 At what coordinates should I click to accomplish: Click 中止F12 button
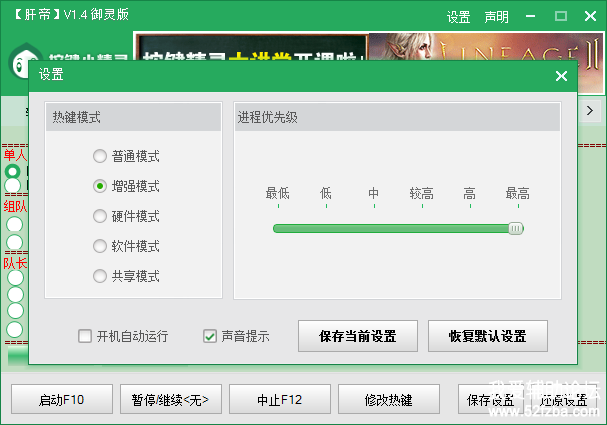point(280,399)
